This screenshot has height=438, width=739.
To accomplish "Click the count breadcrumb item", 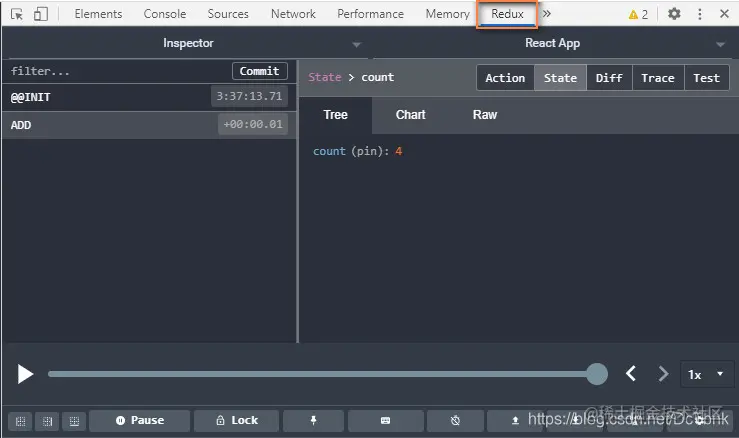I will point(378,77).
